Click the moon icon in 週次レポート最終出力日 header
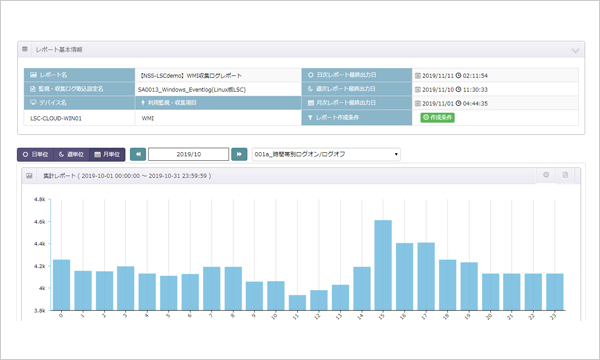The width and height of the screenshot is (600, 360). click(x=310, y=89)
